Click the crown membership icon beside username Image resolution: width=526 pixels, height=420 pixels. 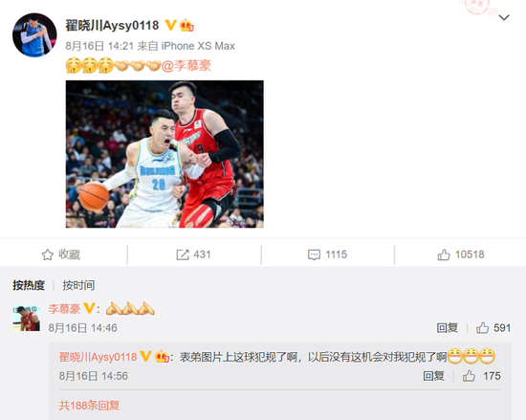(186, 25)
